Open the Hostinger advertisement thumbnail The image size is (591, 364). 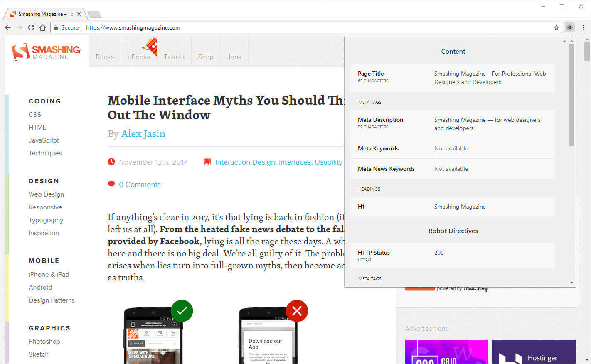coord(534,352)
